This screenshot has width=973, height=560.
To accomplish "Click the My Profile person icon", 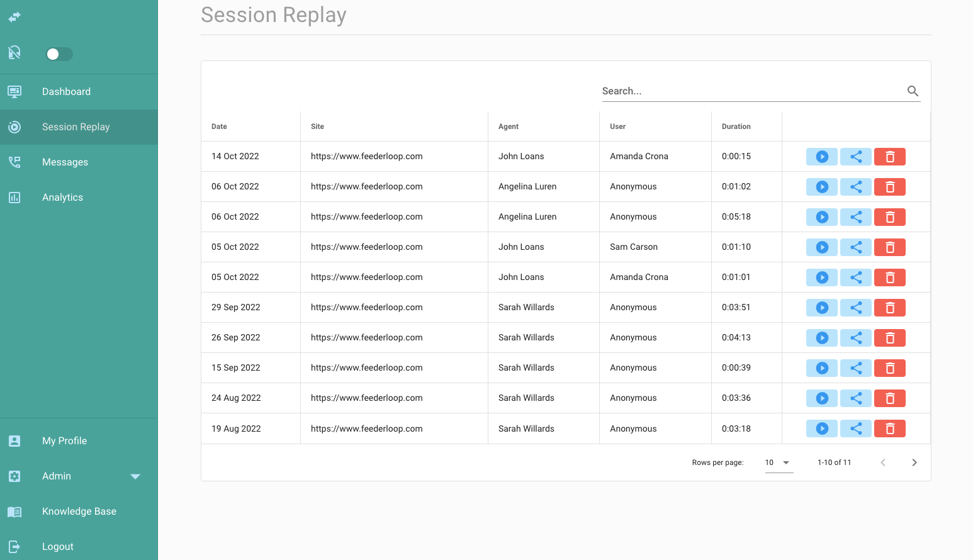I will [x=14, y=441].
